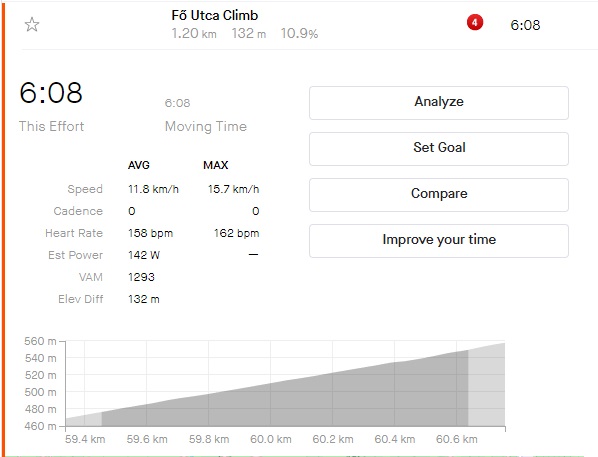Click the Moving Time 6:08 value

coord(177,103)
